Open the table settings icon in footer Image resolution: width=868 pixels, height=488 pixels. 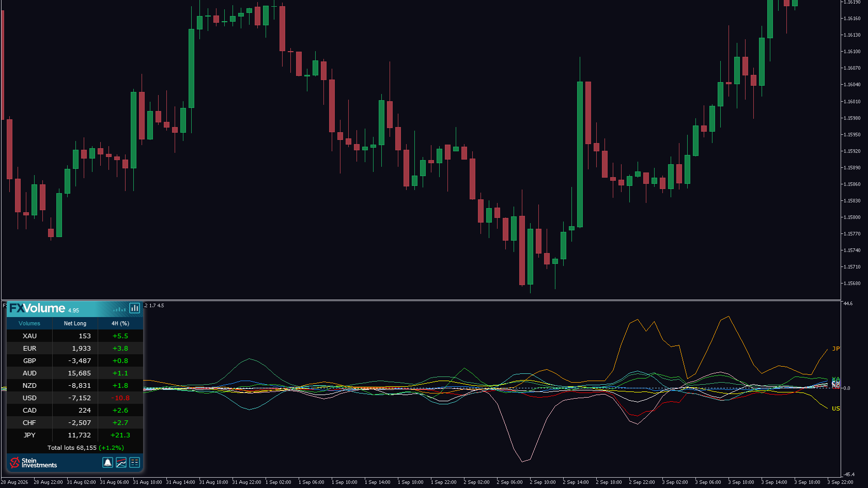(x=134, y=463)
